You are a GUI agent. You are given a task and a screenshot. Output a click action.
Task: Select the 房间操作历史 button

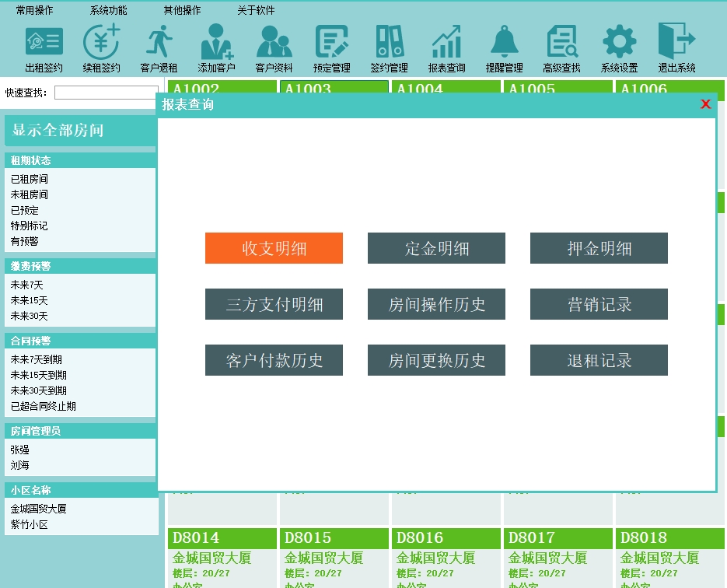coord(436,305)
